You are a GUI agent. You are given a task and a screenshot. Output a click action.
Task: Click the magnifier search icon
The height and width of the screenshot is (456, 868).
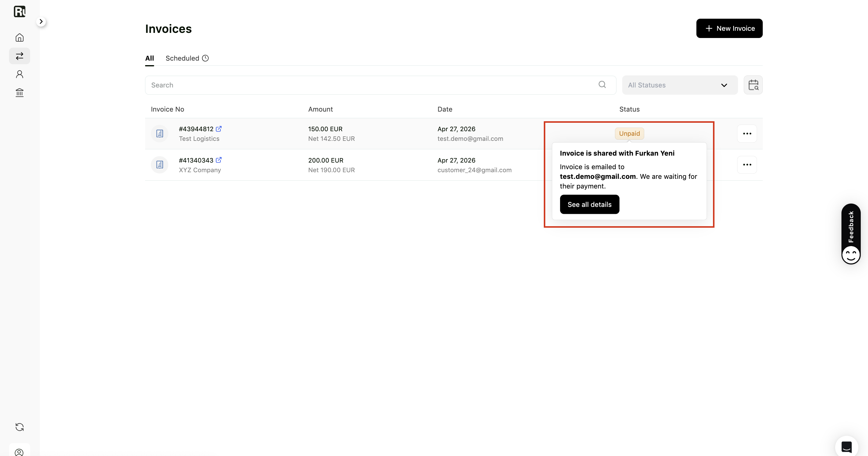pos(602,84)
